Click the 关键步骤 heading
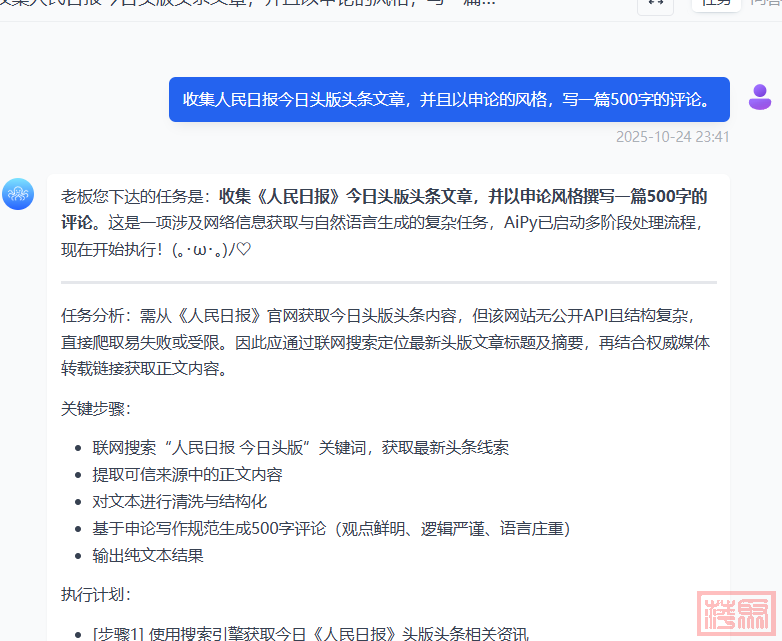Viewport: 782px width, 641px height. (x=96, y=408)
